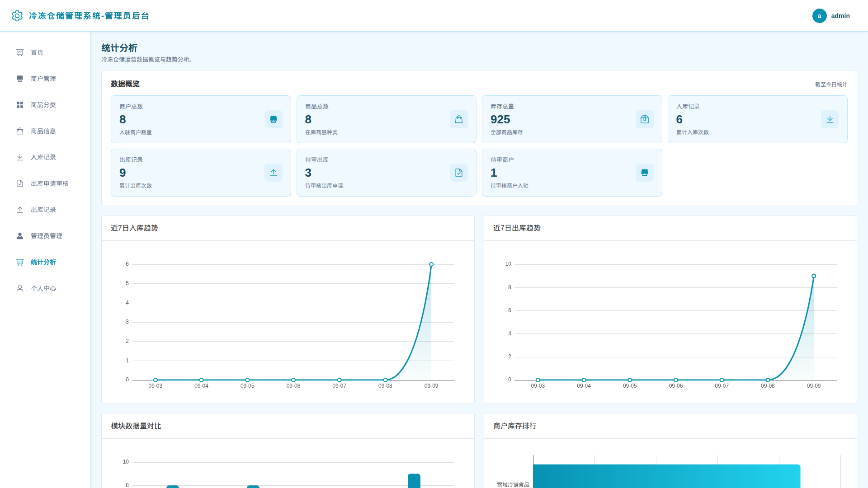The height and width of the screenshot is (488, 868).
Task: Click the 商户管理 store icon in sidebar
Action: [x=20, y=79]
